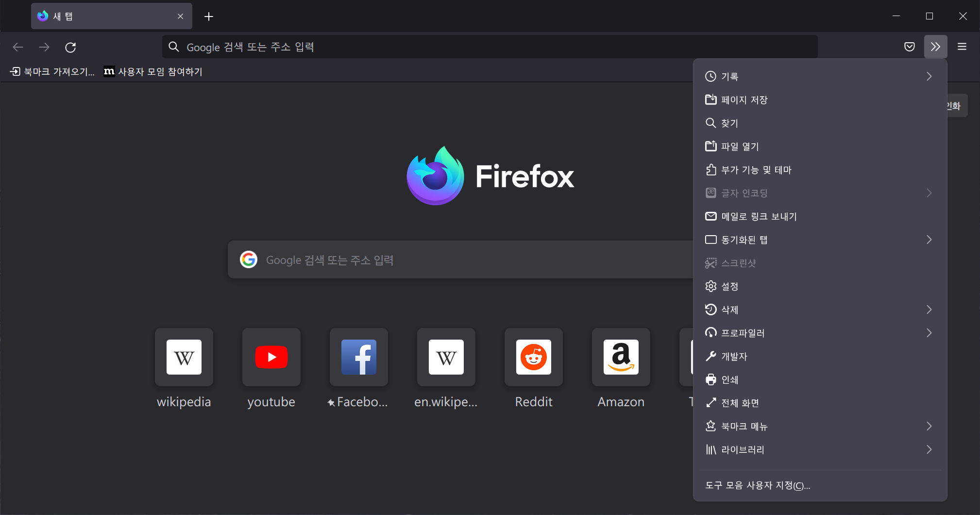Expand the 프로파일러 submenu chevron

tap(929, 333)
